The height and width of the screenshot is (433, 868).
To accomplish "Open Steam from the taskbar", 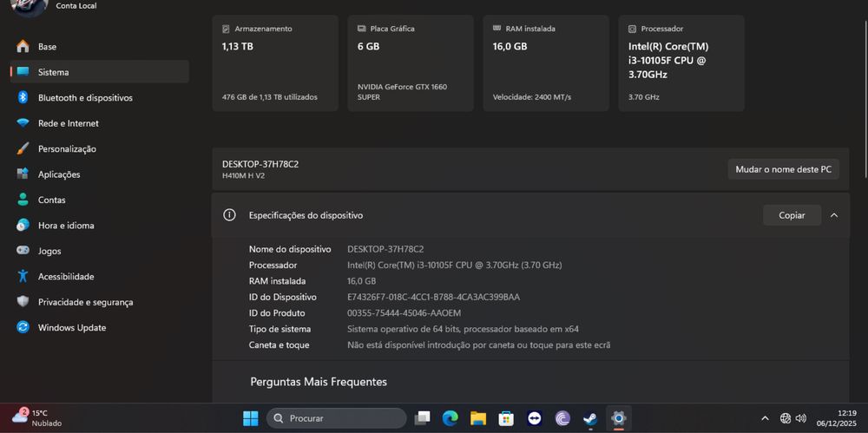I will point(590,418).
